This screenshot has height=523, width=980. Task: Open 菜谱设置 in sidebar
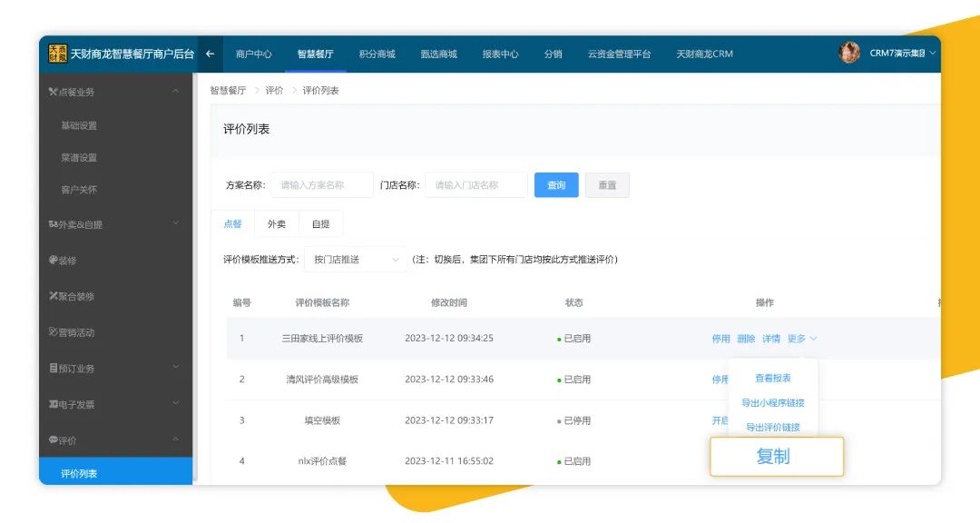click(x=79, y=158)
